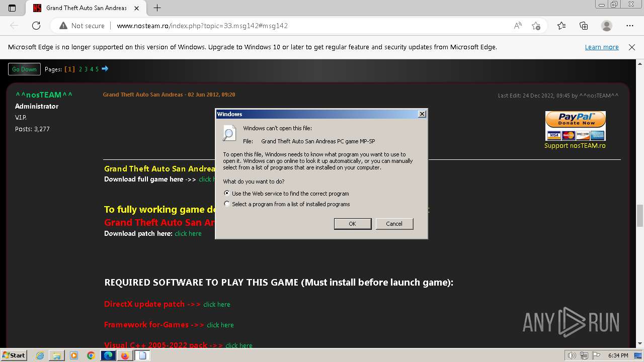Open DirectX update patch click here link
The width and height of the screenshot is (644, 362).
tap(217, 304)
